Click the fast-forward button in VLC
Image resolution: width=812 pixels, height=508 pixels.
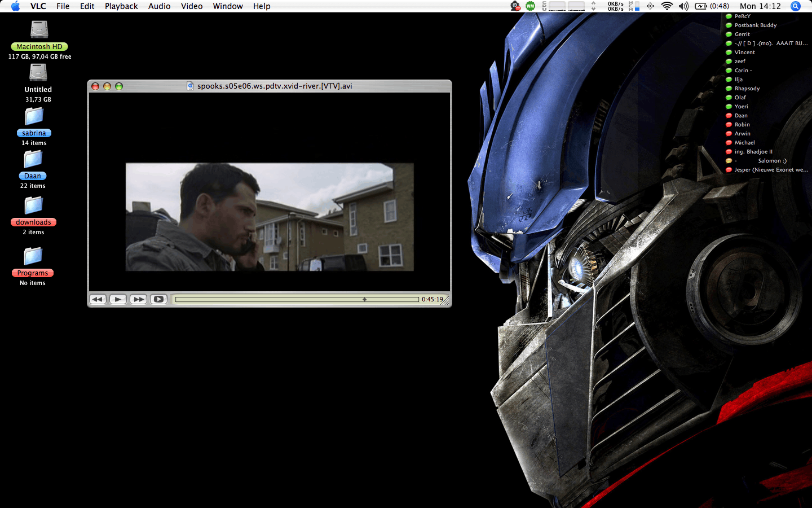tap(138, 299)
